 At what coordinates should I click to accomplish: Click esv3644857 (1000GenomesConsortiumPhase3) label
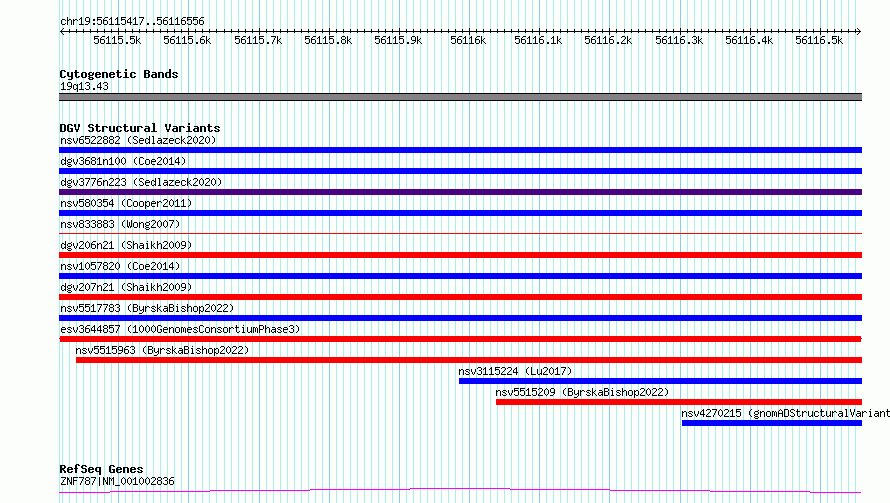coord(180,329)
